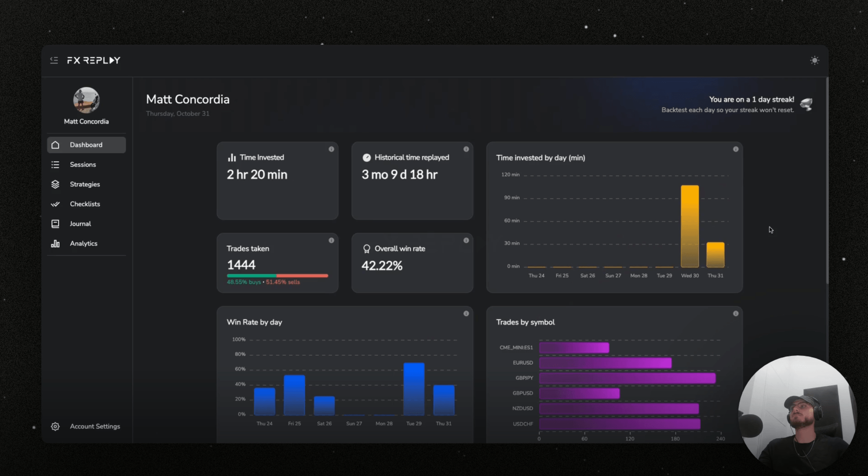868x476 pixels.
Task: Click the Time Invested info icon
Action: (331, 149)
